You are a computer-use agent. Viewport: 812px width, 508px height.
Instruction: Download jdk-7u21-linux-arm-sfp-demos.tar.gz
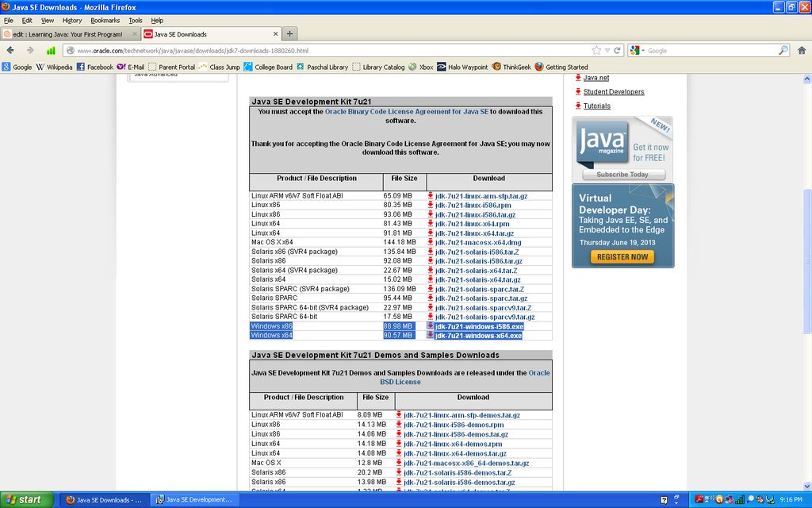462,415
